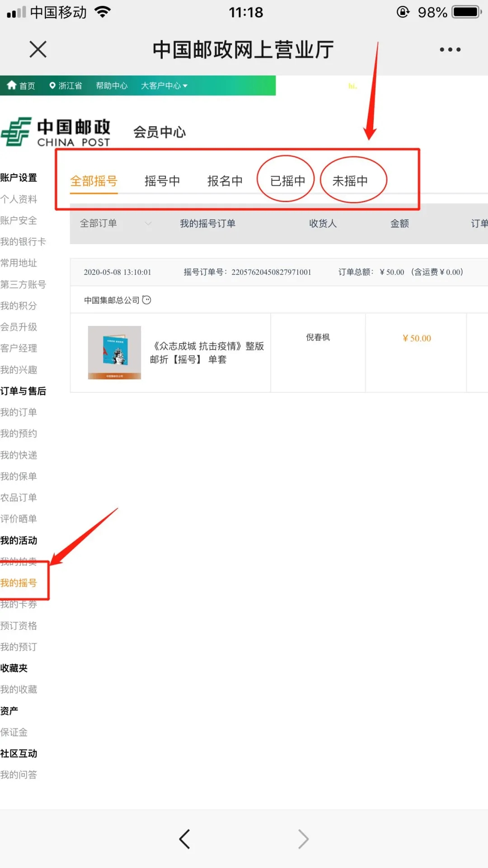This screenshot has width=488, height=868.
Task: Go back with the browser back arrow
Action: click(x=184, y=839)
